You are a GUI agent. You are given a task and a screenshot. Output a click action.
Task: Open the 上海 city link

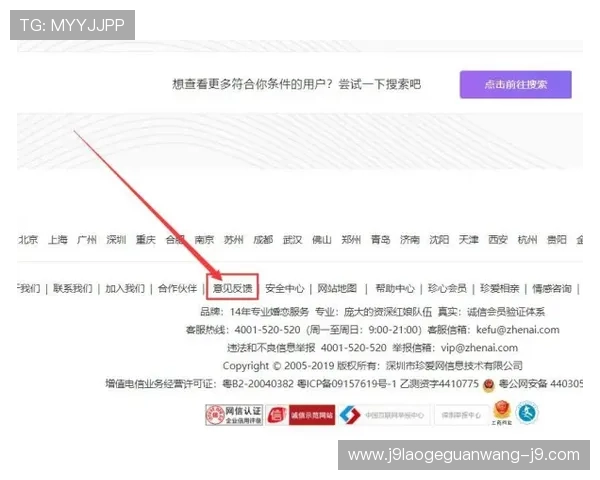pyautogui.click(x=58, y=240)
